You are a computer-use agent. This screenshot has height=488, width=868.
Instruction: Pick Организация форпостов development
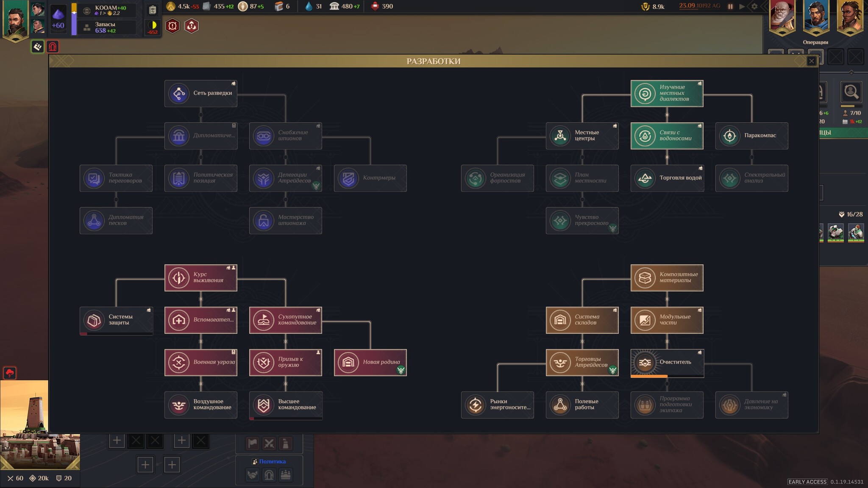[497, 178]
